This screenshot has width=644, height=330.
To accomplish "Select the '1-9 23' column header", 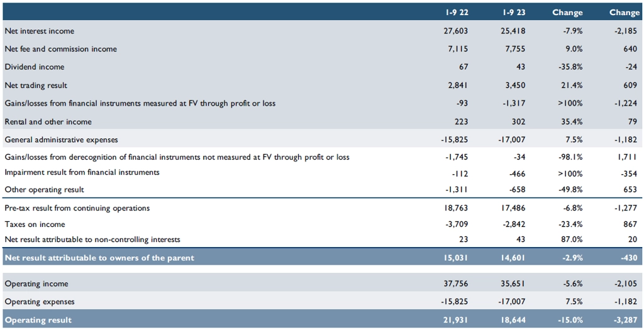I will [x=514, y=13].
